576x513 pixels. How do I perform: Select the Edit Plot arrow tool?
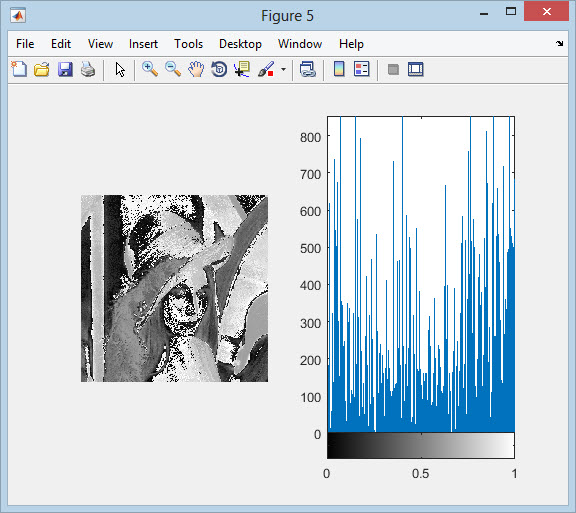tap(120, 69)
